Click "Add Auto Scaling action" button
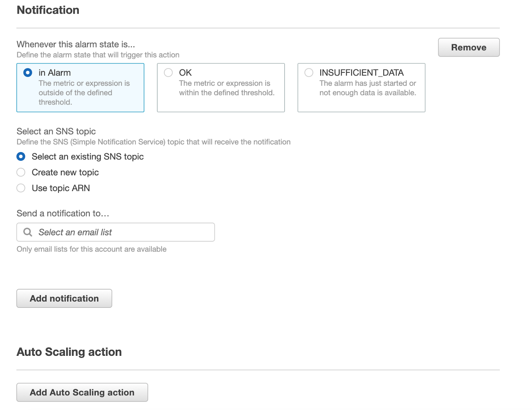This screenshot has width=532, height=410. (x=82, y=392)
